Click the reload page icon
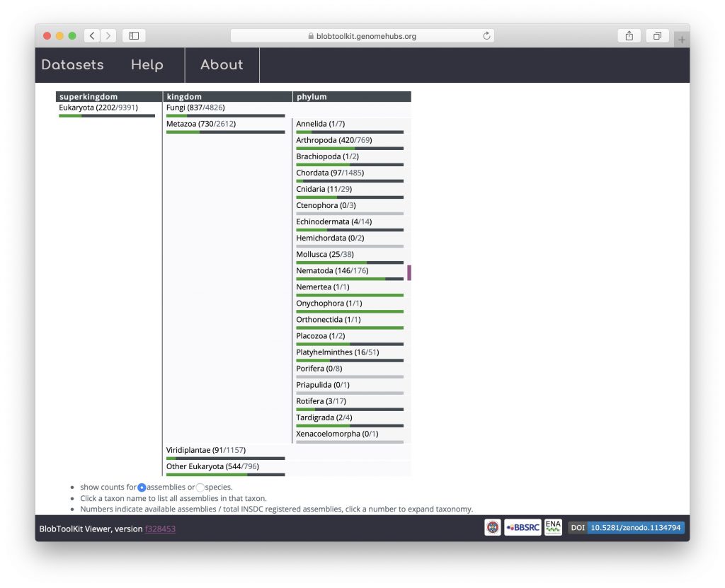This screenshot has width=725, height=588. [486, 36]
